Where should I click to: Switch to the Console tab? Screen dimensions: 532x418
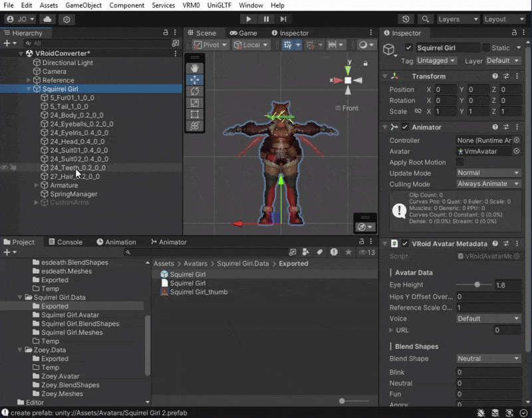pos(65,242)
